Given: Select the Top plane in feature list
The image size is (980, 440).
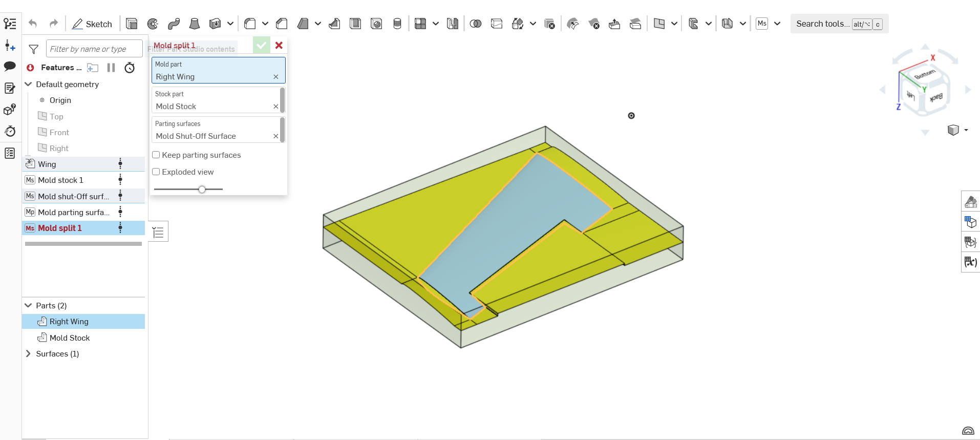Looking at the screenshot, I should [x=56, y=116].
